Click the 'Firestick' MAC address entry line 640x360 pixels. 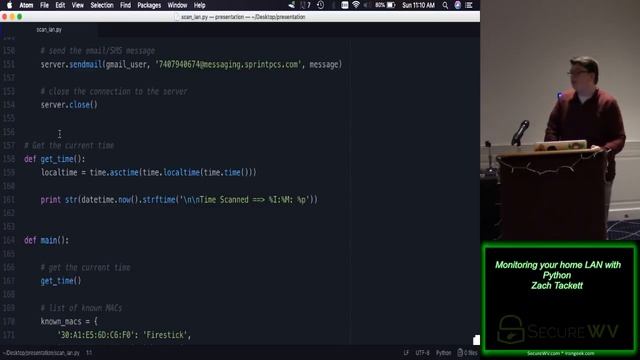(124, 335)
